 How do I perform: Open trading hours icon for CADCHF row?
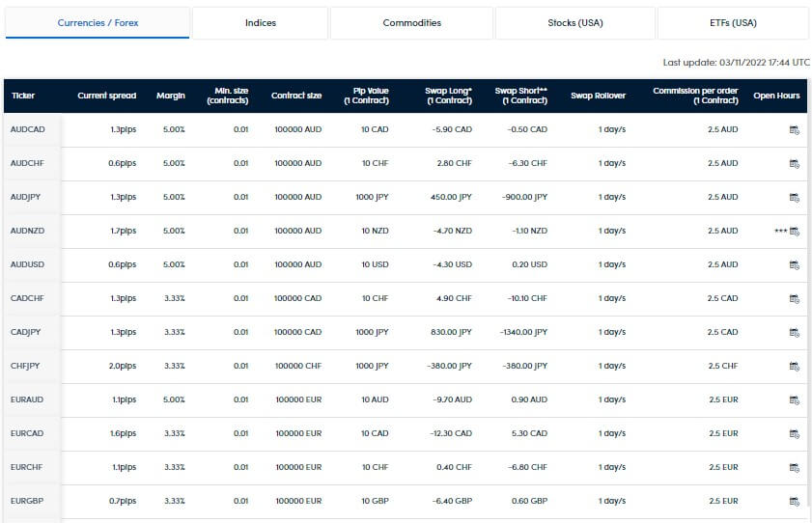point(794,298)
